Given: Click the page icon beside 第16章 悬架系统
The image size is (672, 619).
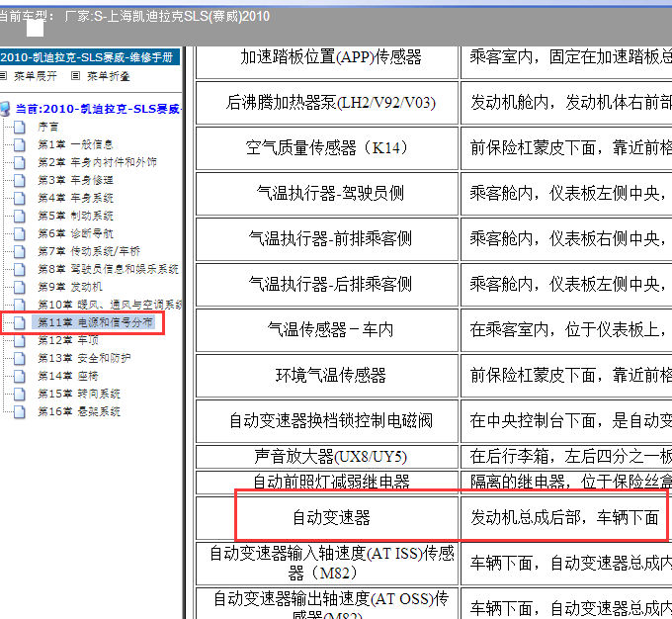Looking at the screenshot, I should click(20, 411).
